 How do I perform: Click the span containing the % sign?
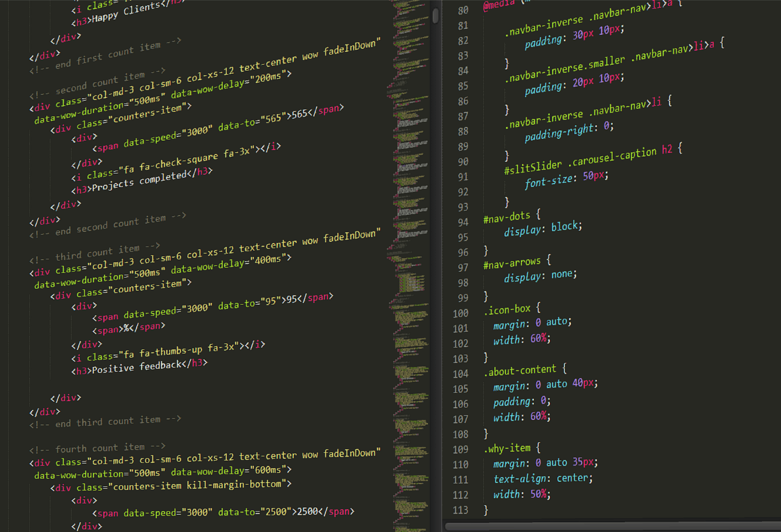(129, 328)
